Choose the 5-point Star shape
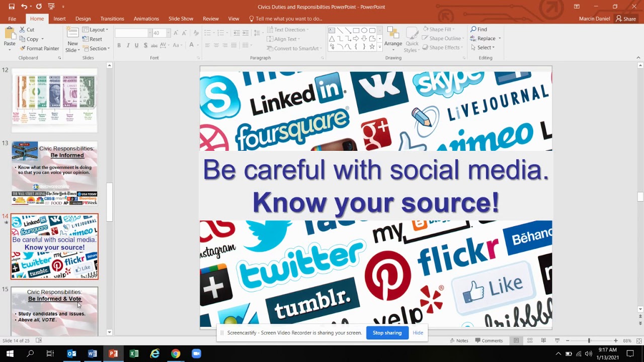The image size is (644, 362). pos(372,47)
